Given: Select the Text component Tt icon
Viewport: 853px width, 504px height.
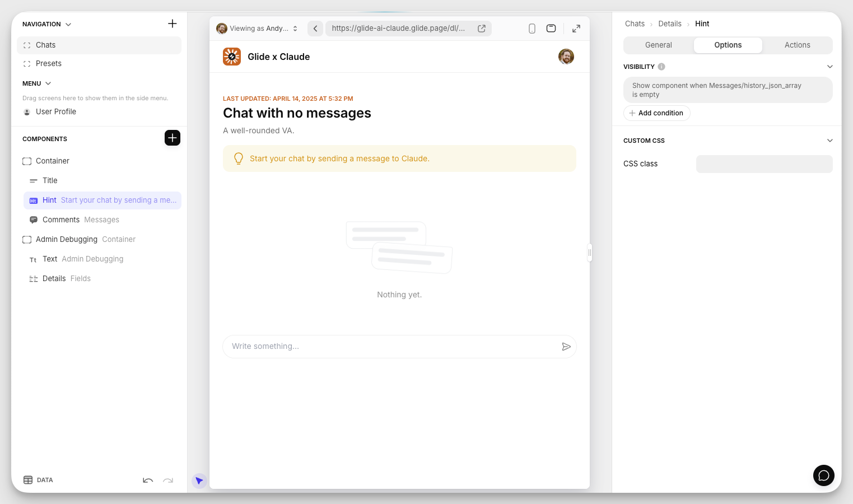Looking at the screenshot, I should click(33, 260).
